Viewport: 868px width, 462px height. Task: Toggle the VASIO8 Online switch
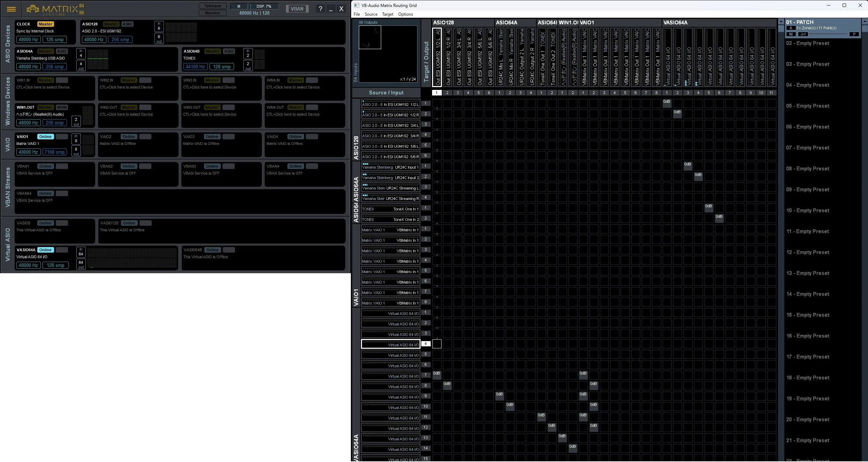(x=45, y=223)
